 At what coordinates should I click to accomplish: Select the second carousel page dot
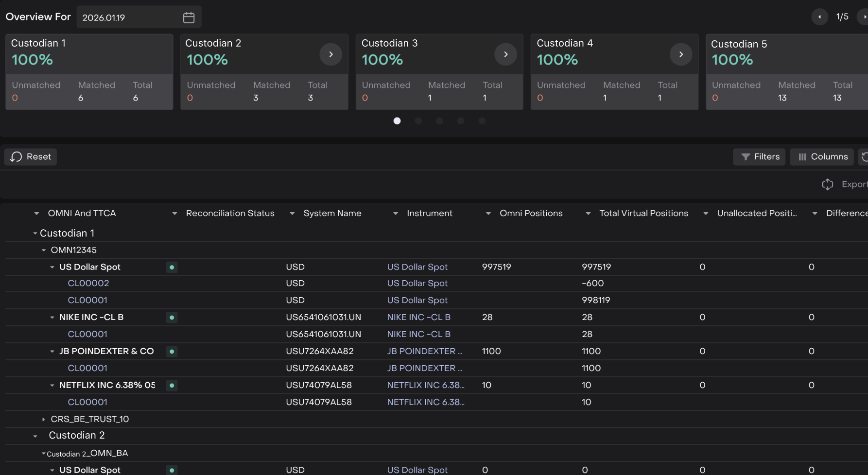pos(418,121)
